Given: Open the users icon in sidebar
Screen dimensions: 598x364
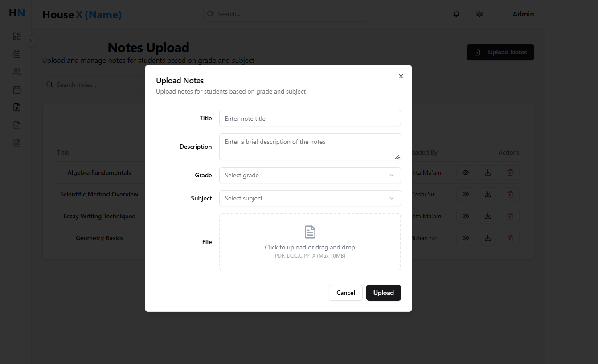Looking at the screenshot, I should click(x=17, y=72).
